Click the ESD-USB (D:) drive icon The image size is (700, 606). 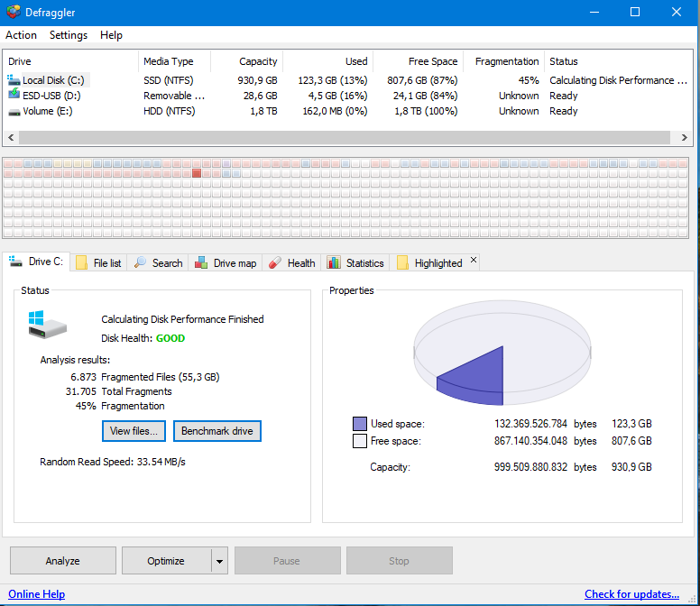(14, 95)
